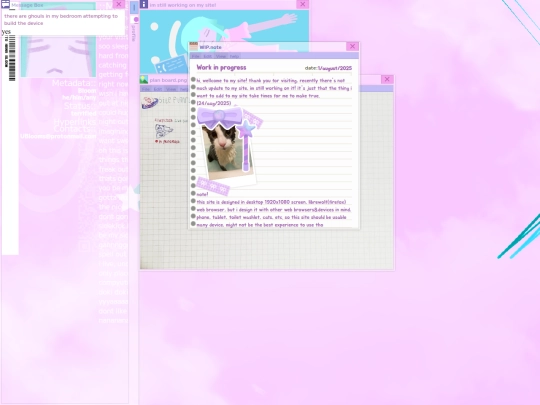The height and width of the screenshot is (405, 540).
Task: Open the Edit menu in WIP.note
Action: [208, 56]
